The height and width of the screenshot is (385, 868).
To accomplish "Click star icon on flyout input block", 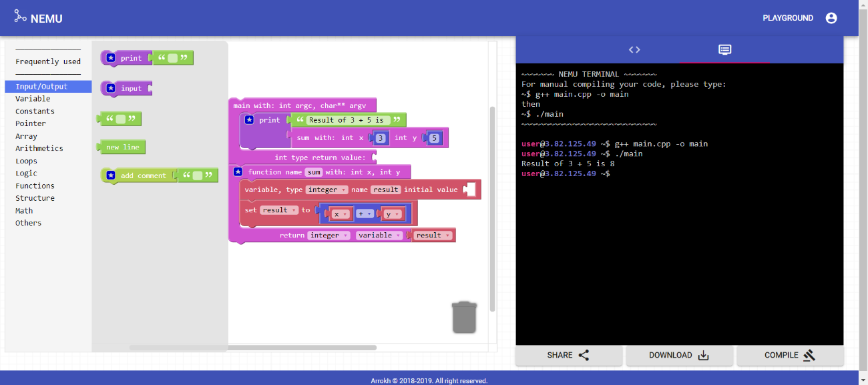I will (x=111, y=88).
